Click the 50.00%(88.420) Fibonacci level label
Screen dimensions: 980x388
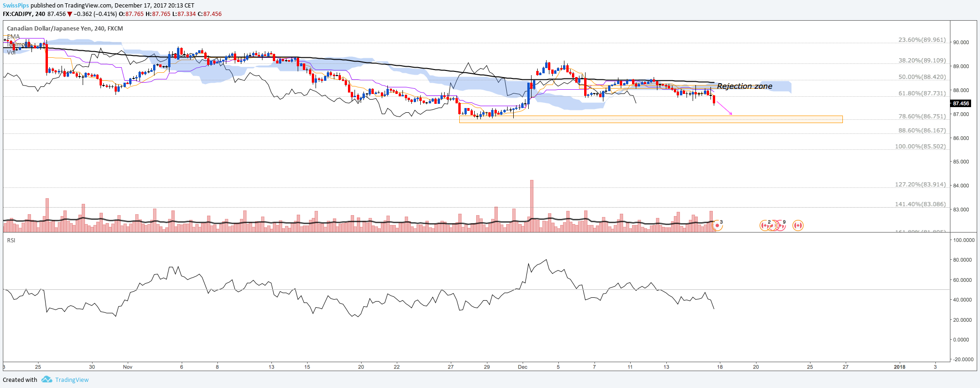[922, 77]
